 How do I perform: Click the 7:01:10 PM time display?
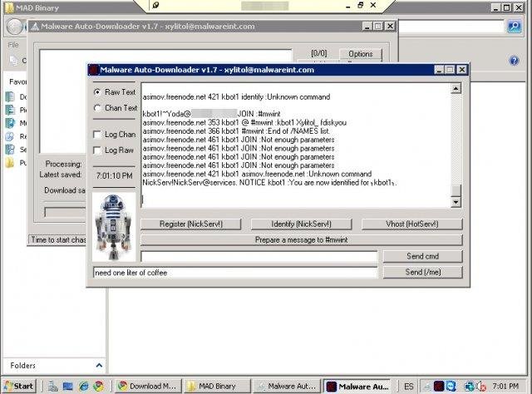pos(115,175)
